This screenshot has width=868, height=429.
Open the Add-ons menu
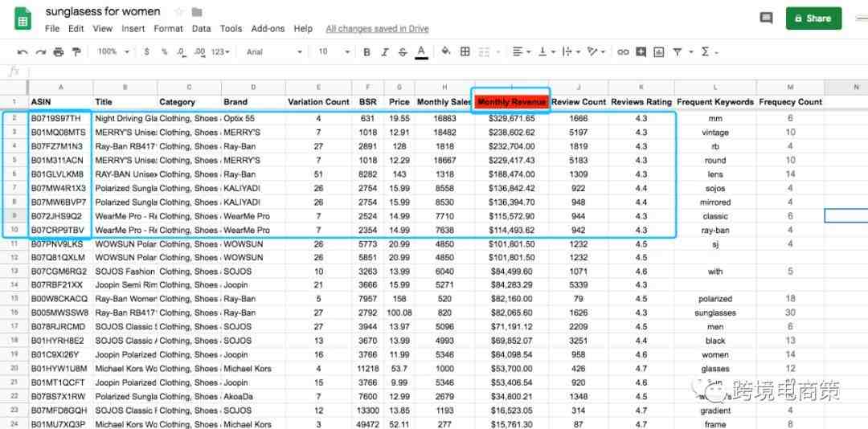pyautogui.click(x=268, y=29)
